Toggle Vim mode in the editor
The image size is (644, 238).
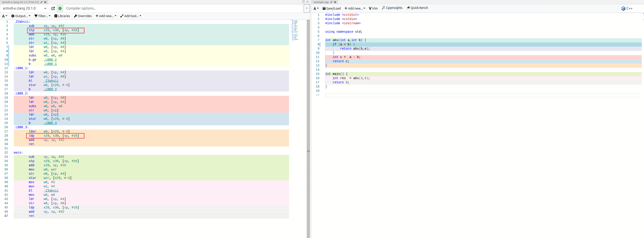[373, 8]
